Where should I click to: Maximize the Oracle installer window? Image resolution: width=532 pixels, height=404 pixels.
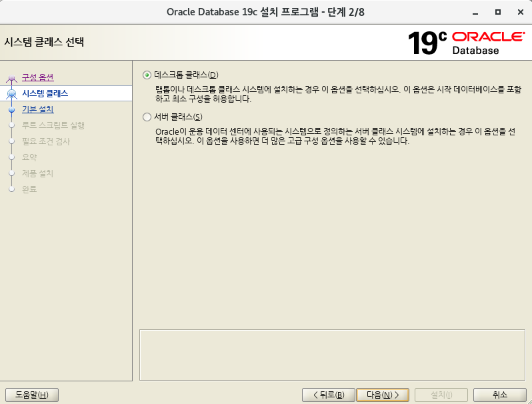498,12
